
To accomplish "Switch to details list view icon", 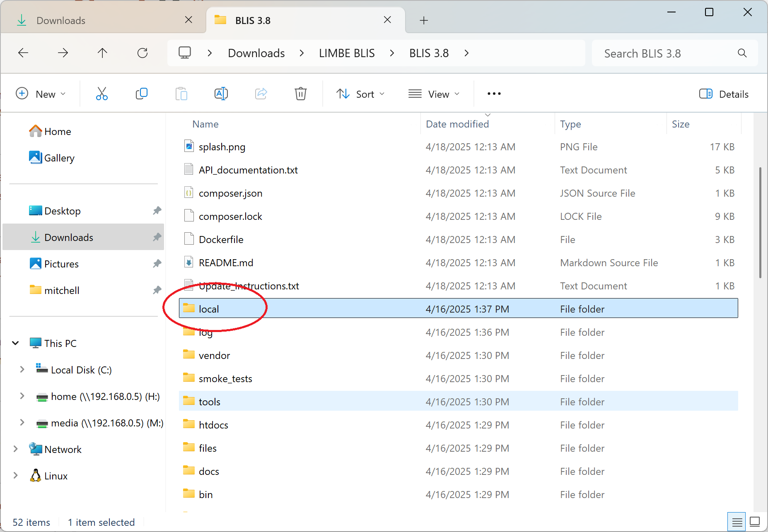I will point(737,522).
